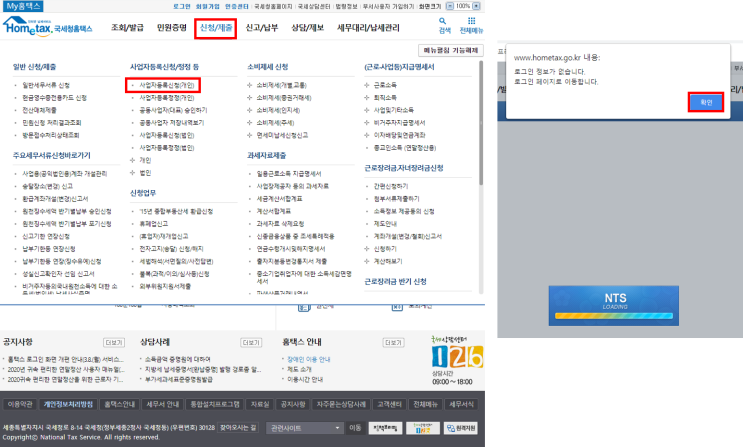Open the 상담/제보 menu
Image resolution: width=743 pixels, height=447 pixels.
click(308, 27)
